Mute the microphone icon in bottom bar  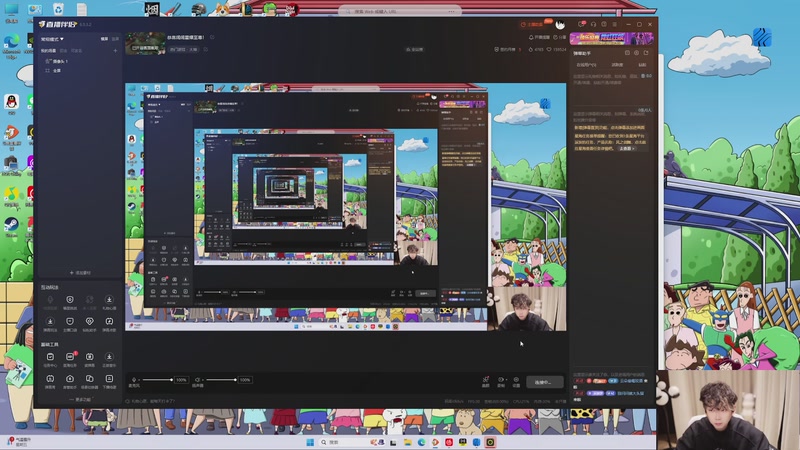pos(134,380)
